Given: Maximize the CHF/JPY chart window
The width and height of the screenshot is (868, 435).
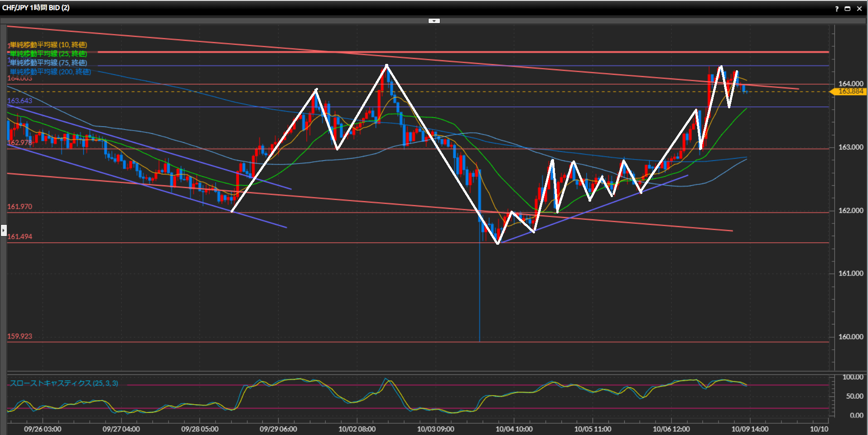Looking at the screenshot, I should pyautogui.click(x=848, y=9).
